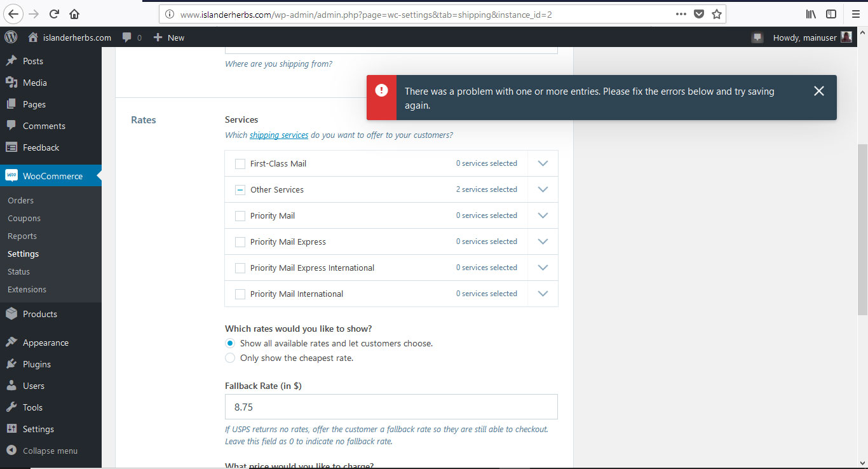Click the page vertical scrollbar
Image resolution: width=868 pixels, height=469 pixels.
coord(862,229)
